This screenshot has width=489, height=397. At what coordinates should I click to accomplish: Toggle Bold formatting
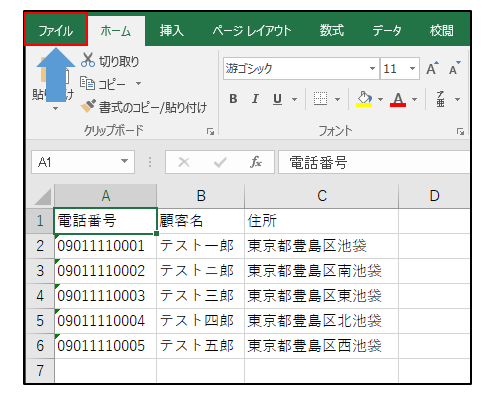coord(233,99)
